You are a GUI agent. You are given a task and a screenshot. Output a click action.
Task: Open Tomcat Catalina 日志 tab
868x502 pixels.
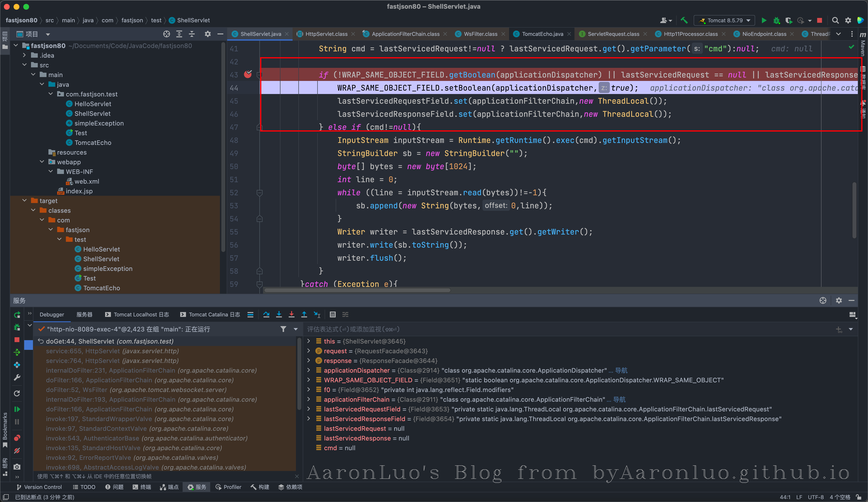[x=210, y=314]
